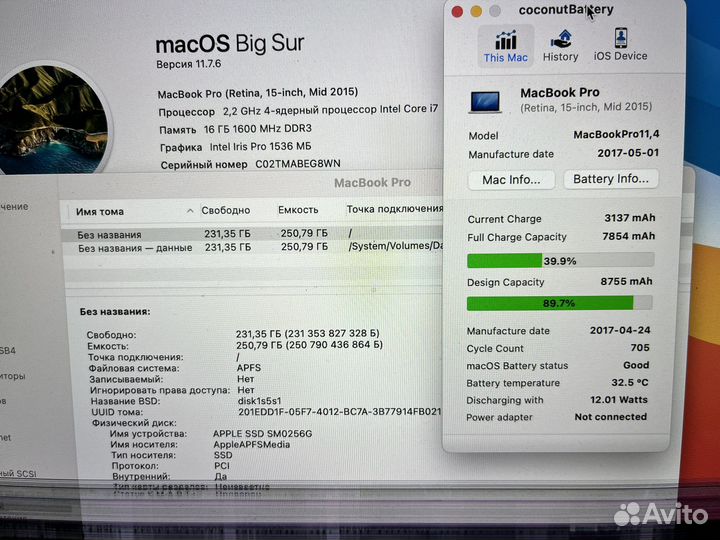The height and width of the screenshot is (540, 720).
Task: Click the MacBookPro11,4 model value
Action: point(616,134)
